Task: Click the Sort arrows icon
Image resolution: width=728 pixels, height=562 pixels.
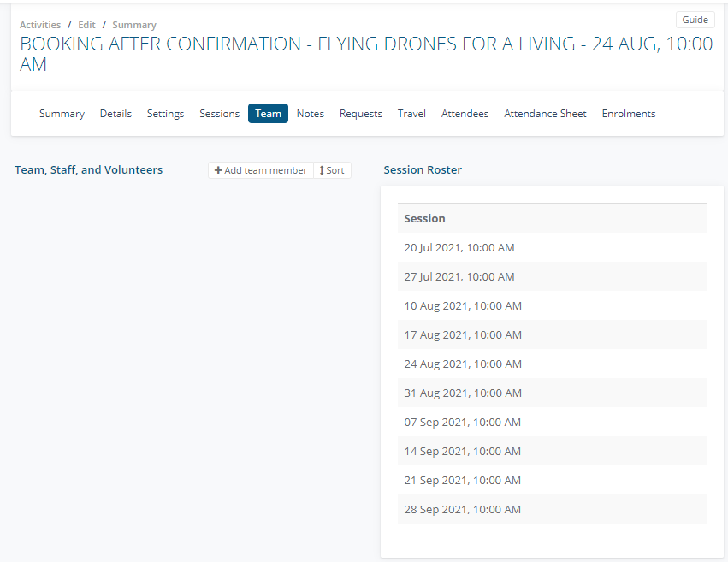Action: point(322,171)
